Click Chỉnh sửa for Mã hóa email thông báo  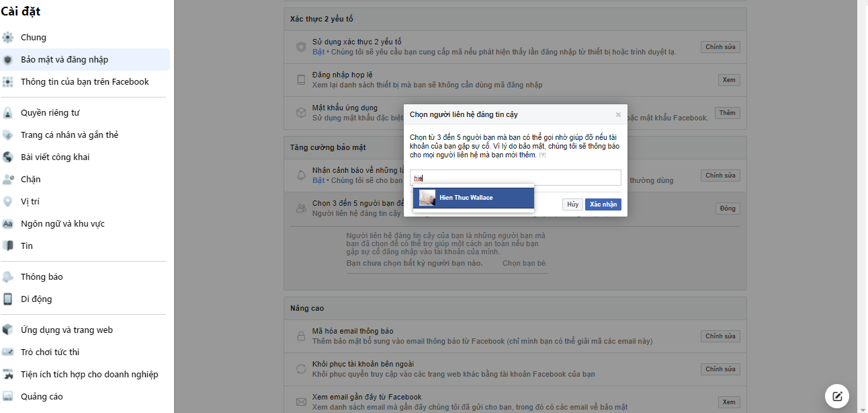coord(721,336)
